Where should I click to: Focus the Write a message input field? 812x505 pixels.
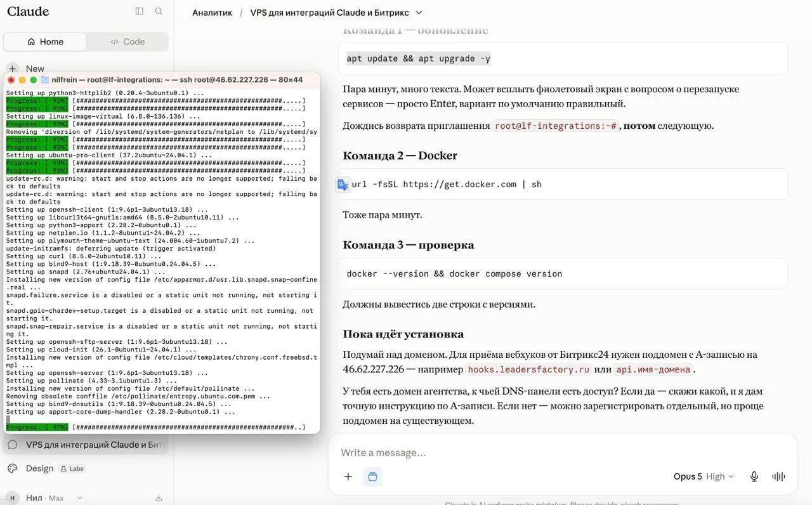tap(562, 452)
